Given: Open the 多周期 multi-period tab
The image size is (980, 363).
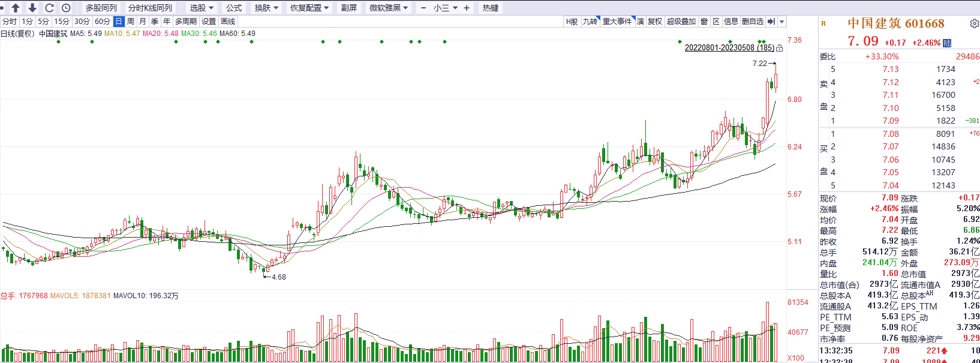Looking at the screenshot, I should coord(186,22).
